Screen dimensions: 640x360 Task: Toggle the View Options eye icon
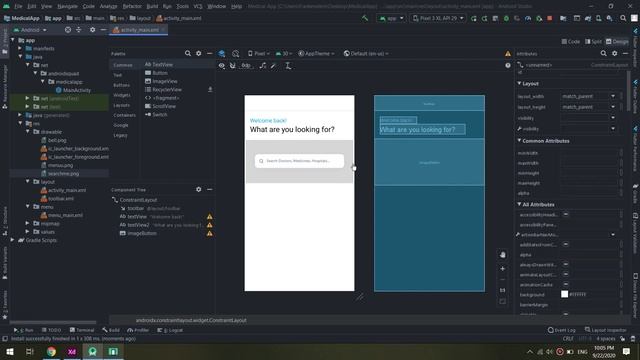coord(222,66)
